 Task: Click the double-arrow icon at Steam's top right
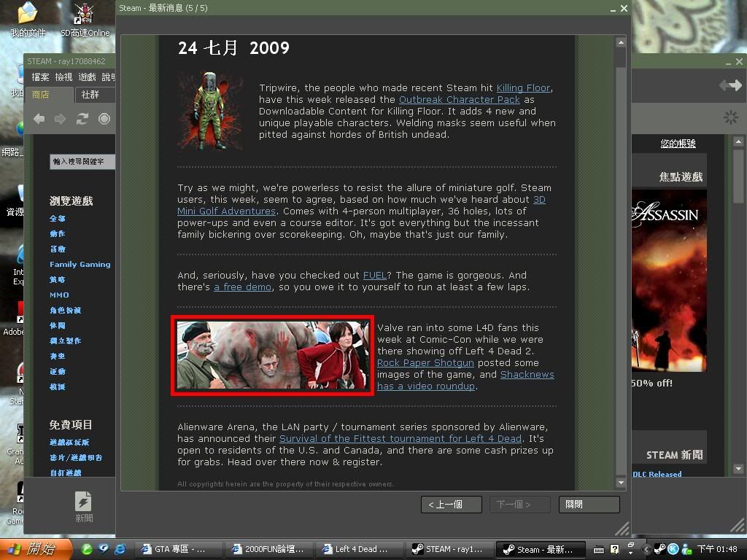pos(729,86)
